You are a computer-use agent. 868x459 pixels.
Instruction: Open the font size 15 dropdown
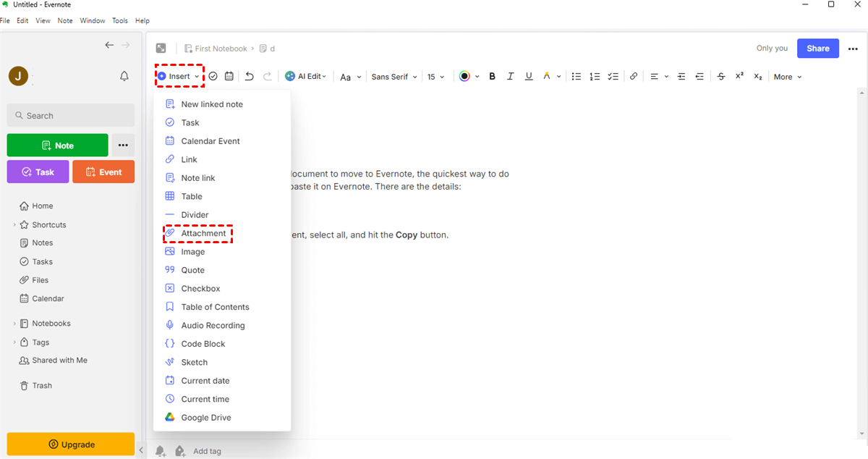click(x=435, y=77)
